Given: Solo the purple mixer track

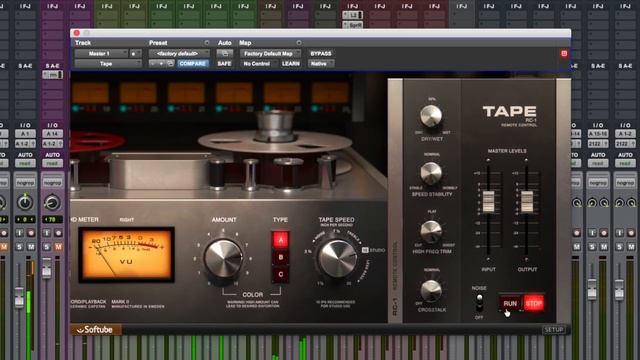Looking at the screenshot, I should tap(47, 247).
